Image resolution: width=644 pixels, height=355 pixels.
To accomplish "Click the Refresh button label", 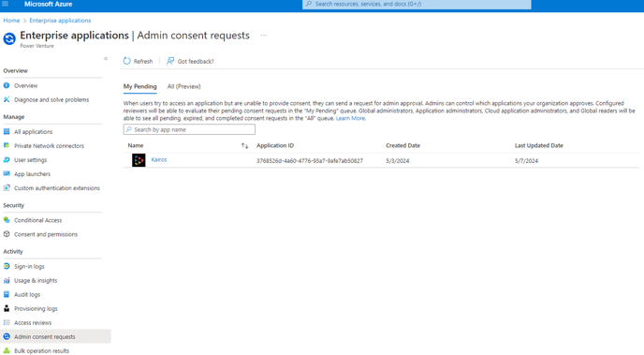I will [143, 61].
